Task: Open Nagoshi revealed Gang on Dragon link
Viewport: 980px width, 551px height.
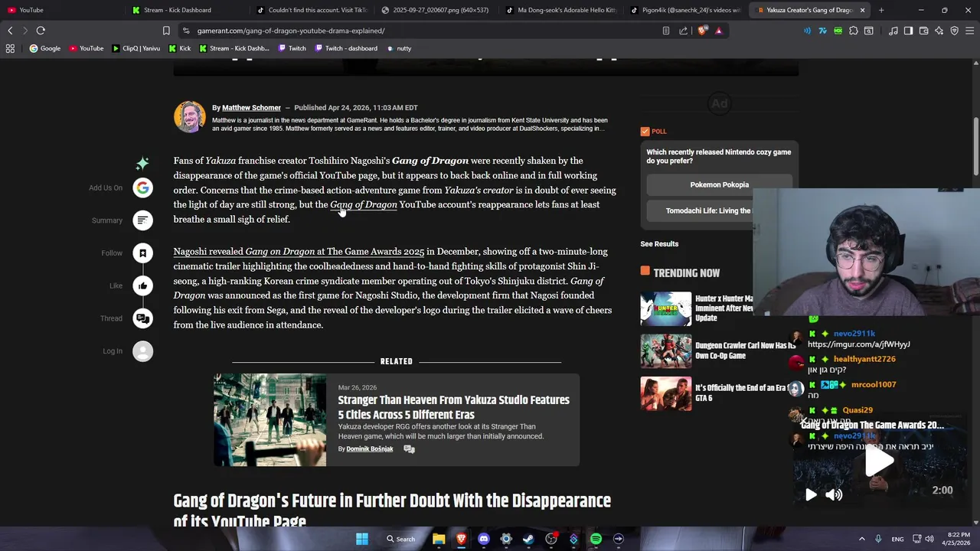Action: (x=299, y=252)
